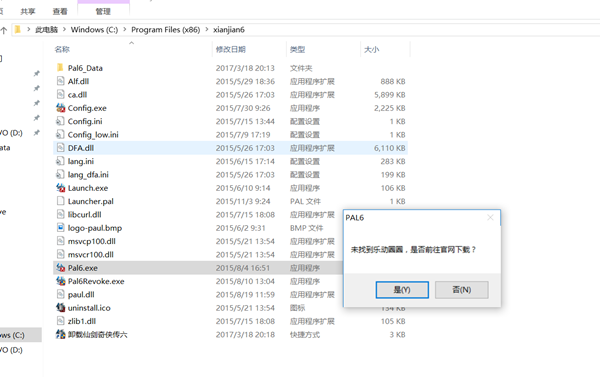Select the uninstall.ico icon file

[x=60, y=308]
